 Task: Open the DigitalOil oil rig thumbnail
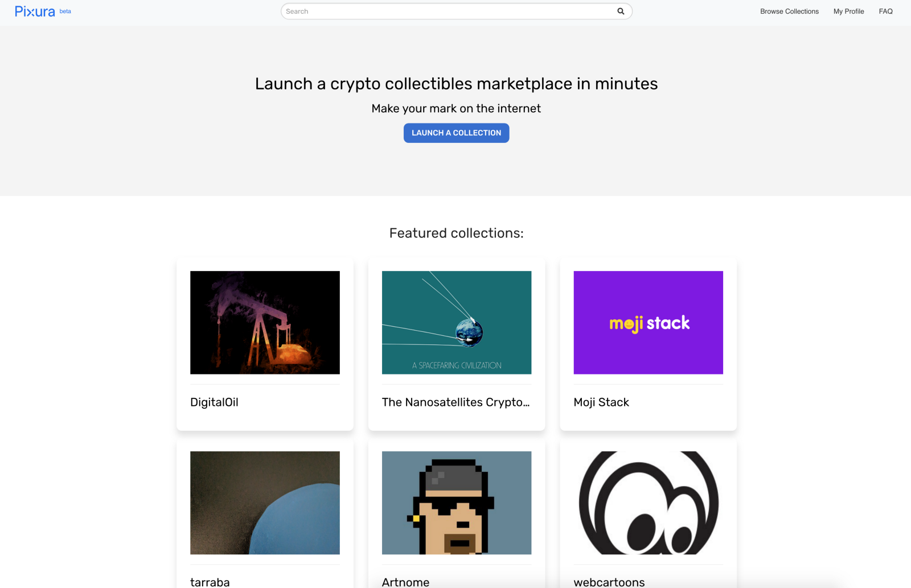click(x=265, y=323)
